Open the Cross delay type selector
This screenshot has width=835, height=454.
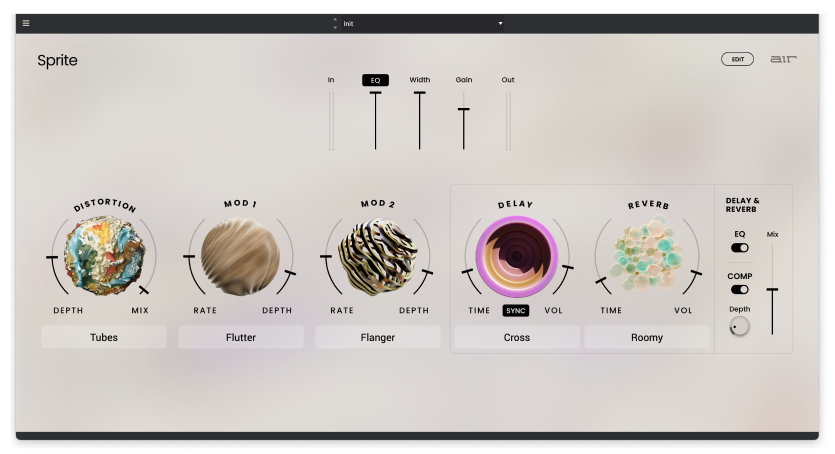click(x=517, y=337)
